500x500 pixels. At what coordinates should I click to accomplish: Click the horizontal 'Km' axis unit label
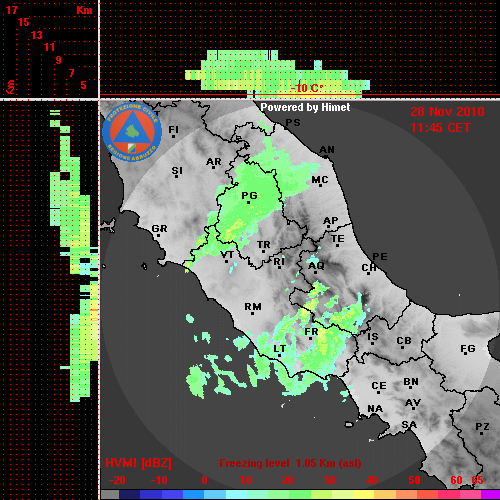point(84,10)
